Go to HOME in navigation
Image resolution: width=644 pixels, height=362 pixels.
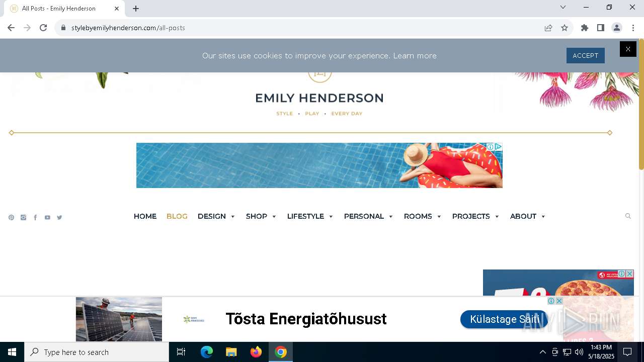145,216
